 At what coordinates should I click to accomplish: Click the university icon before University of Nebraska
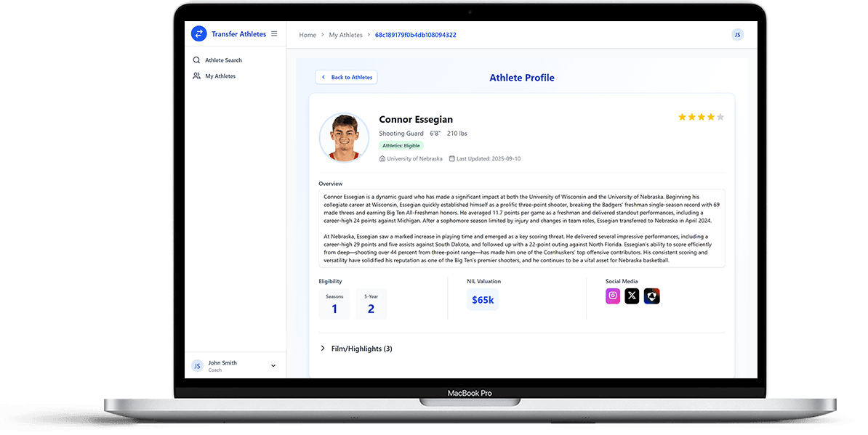pos(381,158)
